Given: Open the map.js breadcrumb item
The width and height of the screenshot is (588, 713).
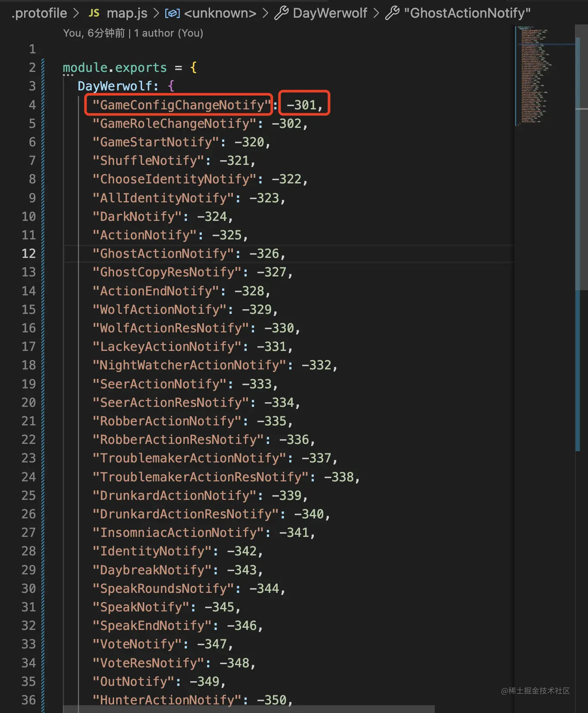Looking at the screenshot, I should click(127, 13).
